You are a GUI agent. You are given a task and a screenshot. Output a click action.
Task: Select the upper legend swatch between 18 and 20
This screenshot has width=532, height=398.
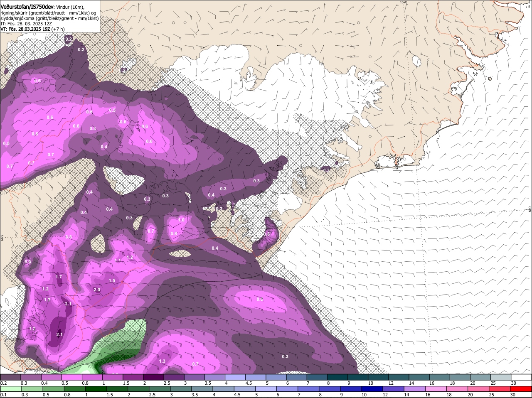460,377
